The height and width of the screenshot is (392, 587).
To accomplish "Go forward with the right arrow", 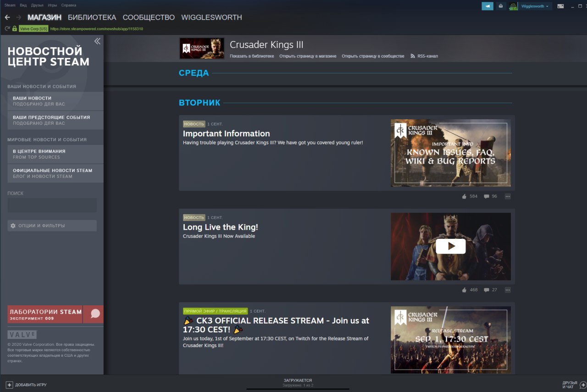I will [x=19, y=17].
